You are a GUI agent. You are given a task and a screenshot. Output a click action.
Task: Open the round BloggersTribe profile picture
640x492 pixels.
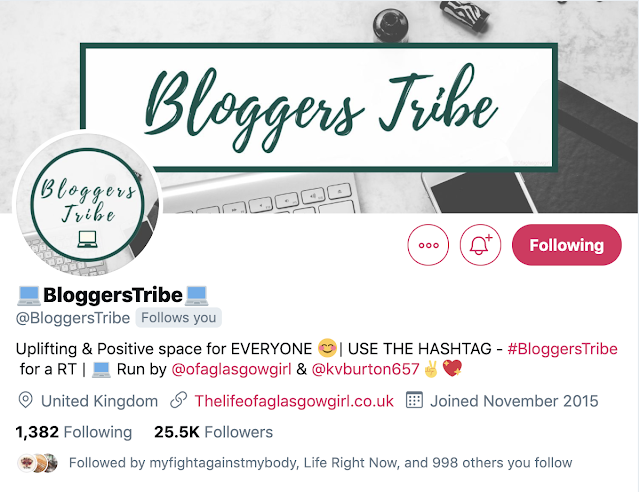(87, 205)
